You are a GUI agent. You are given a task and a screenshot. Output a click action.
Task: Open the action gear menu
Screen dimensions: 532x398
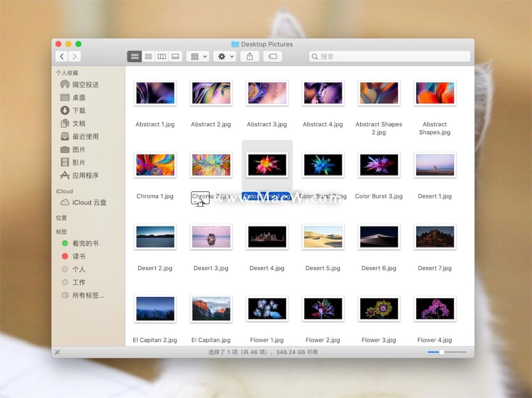click(224, 56)
